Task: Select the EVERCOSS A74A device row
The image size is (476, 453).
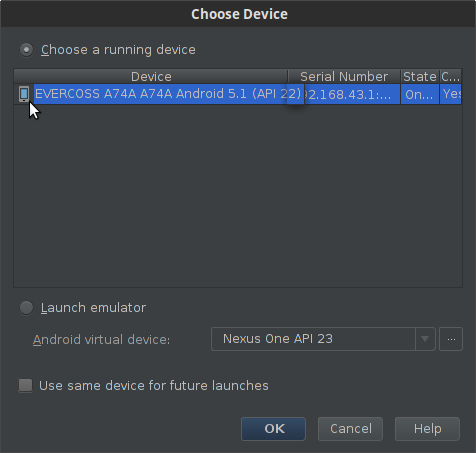Action: 238,94
